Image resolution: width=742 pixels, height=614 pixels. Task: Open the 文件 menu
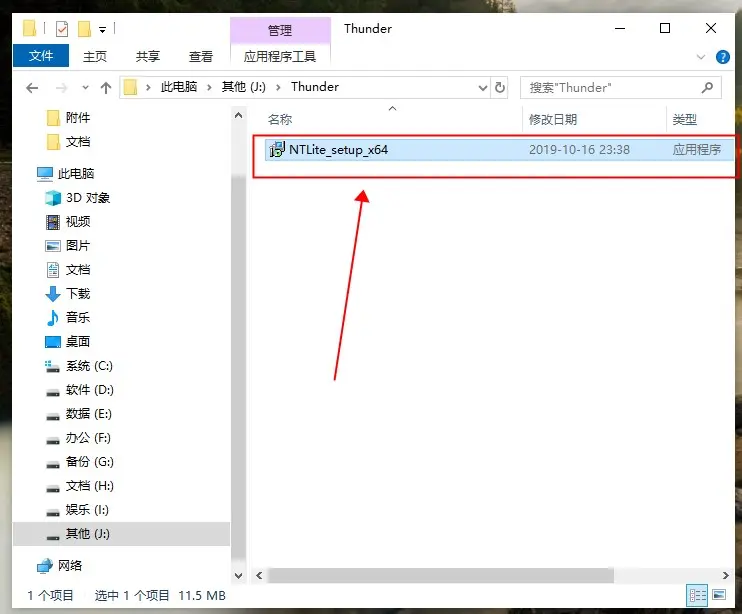(x=41, y=56)
